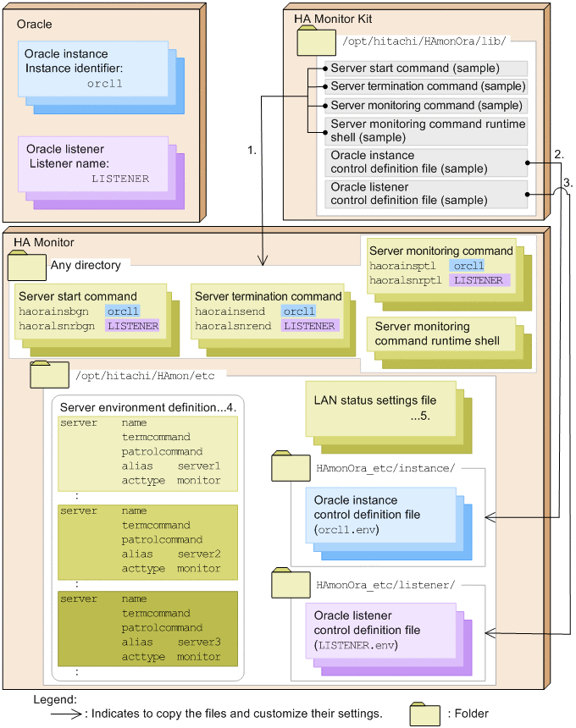576x728 pixels.
Task: Select the "Oracle listener" heading in purple box
Action: tap(65, 149)
